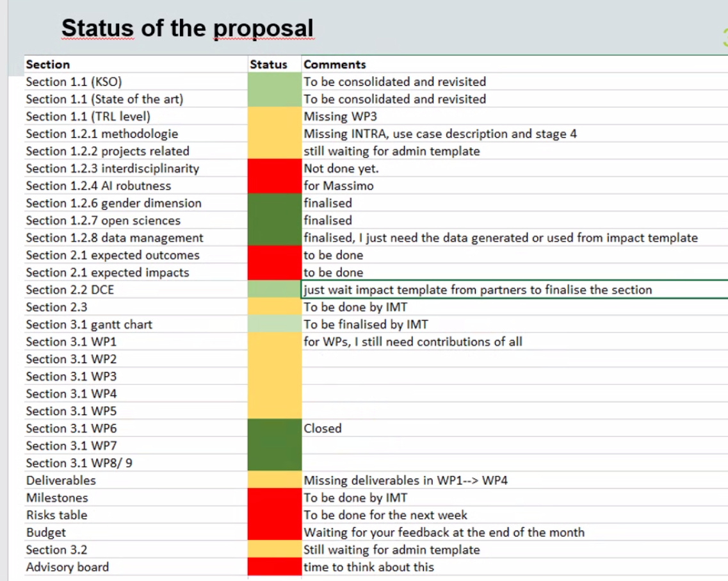Click the slide title 'Status of the proposal'
728x581 pixels.
point(188,28)
